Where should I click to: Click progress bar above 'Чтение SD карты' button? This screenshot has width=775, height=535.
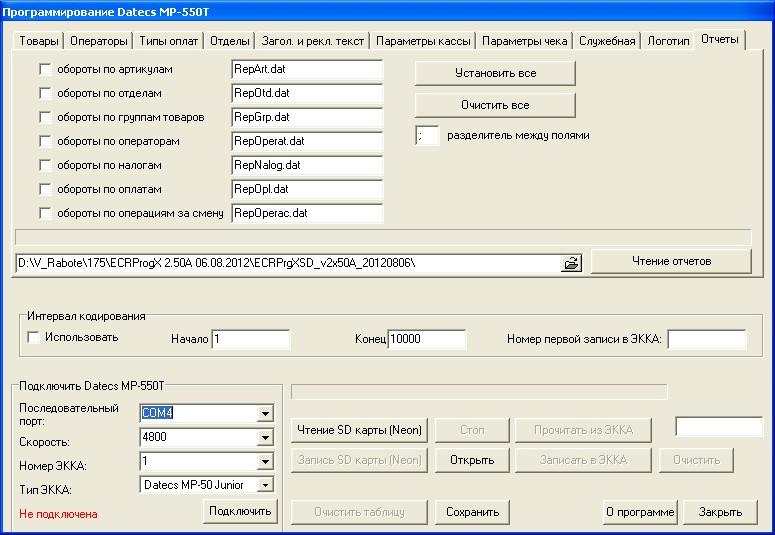click(x=479, y=392)
